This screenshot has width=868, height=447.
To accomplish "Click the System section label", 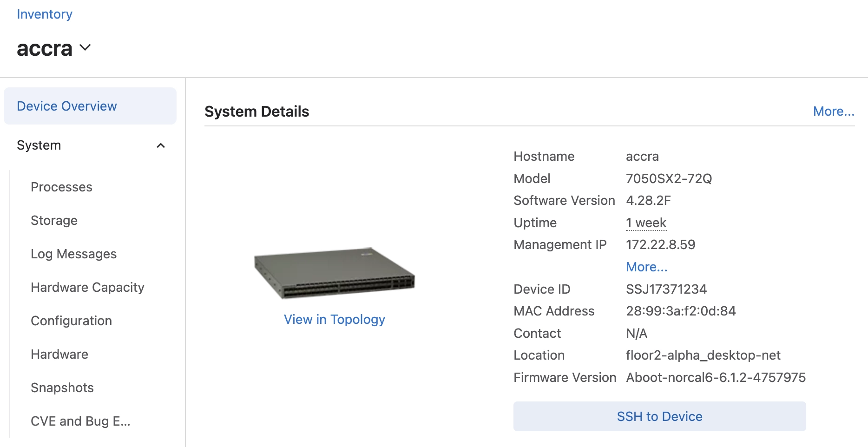I will [x=39, y=145].
